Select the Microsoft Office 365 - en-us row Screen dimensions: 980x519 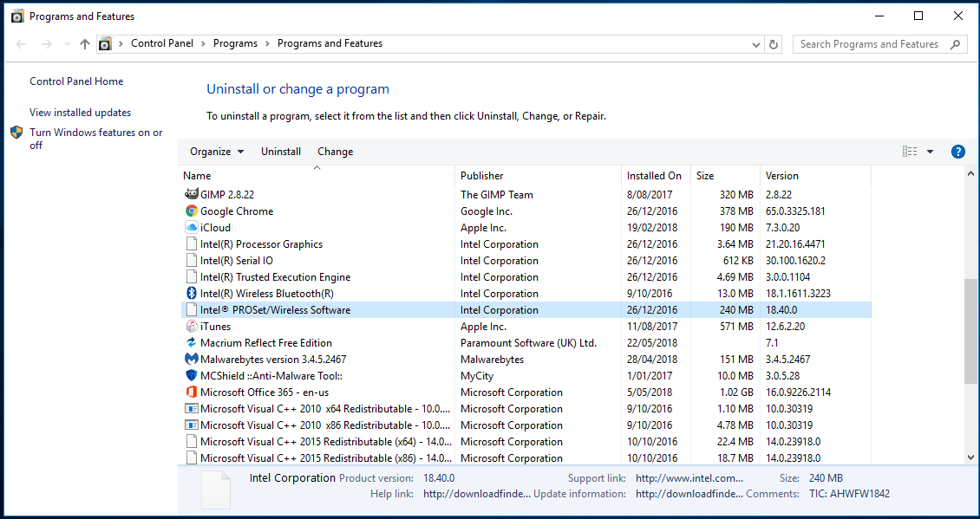click(526, 392)
